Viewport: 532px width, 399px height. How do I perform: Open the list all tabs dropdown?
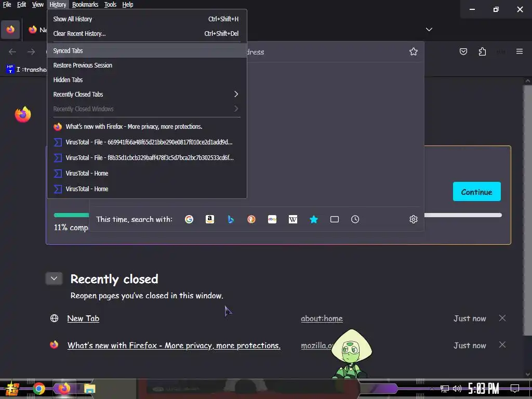[429, 30]
